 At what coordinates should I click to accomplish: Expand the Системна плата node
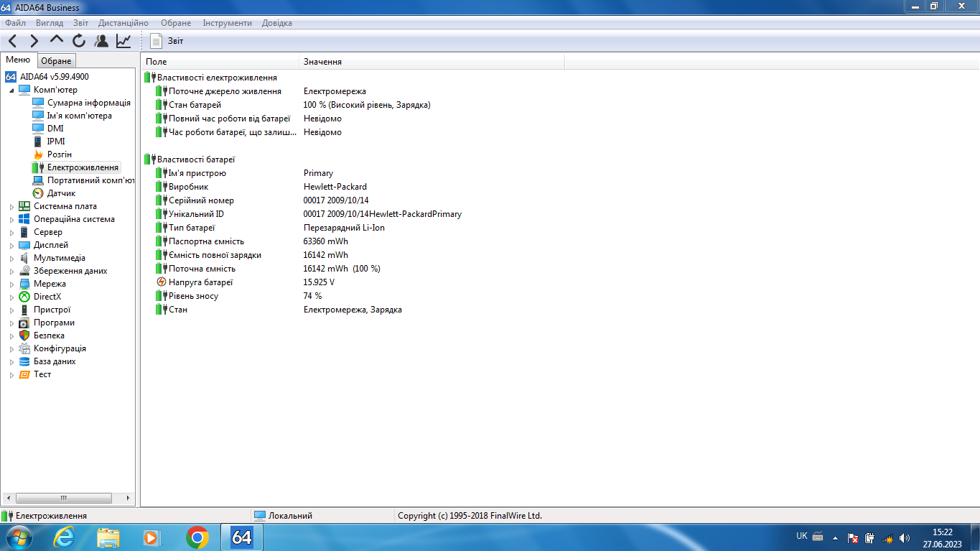tap(11, 206)
